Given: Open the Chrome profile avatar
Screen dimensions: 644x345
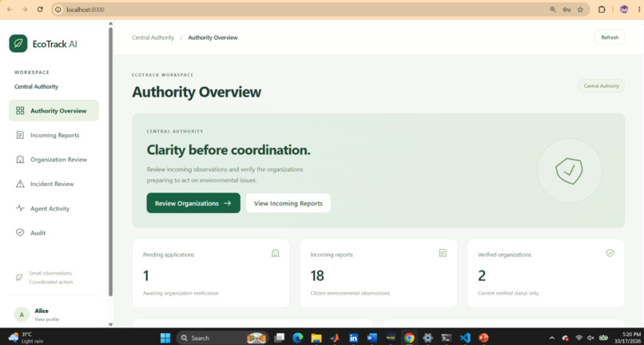Looking at the screenshot, I should pyautogui.click(x=624, y=10).
